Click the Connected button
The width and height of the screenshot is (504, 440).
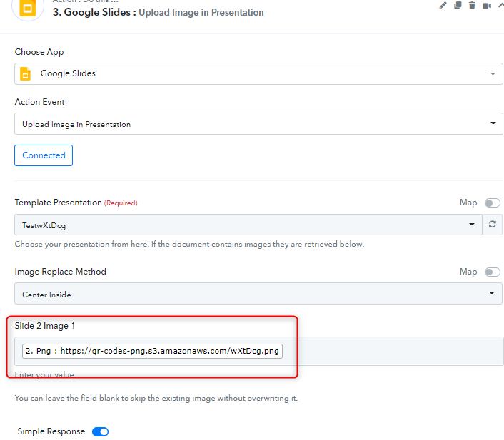click(x=44, y=155)
